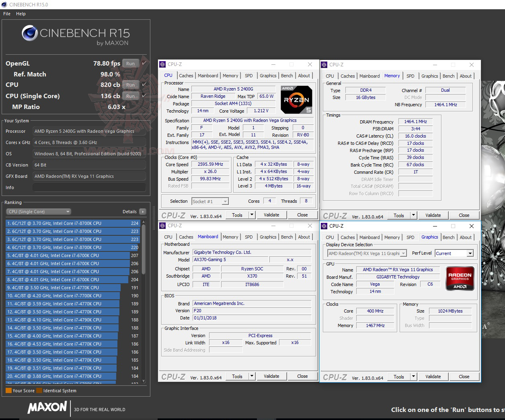Click the Radeon Graphics logo in the Graphics tab

click(460, 278)
